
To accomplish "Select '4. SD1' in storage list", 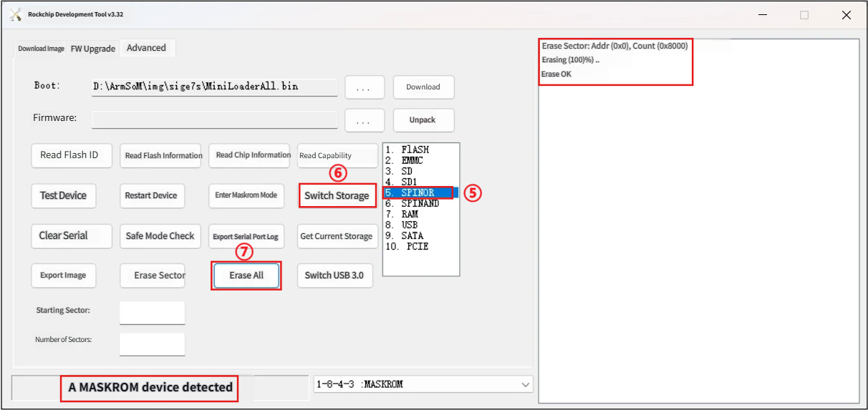I will tap(420, 182).
